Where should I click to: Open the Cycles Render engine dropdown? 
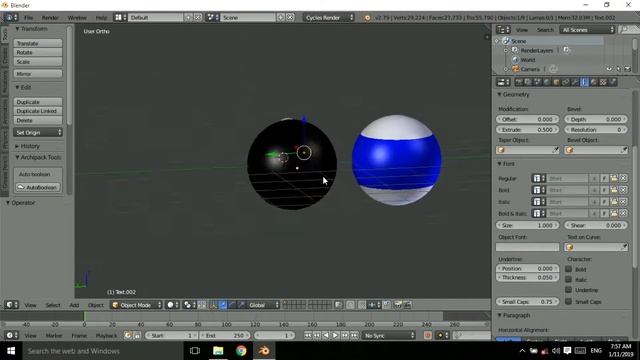point(329,18)
